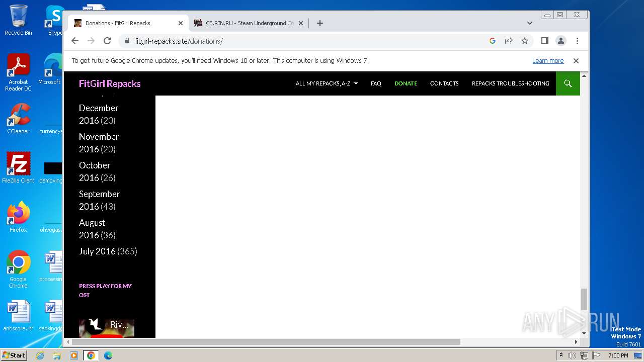Bookmark this tab with the star icon
The width and height of the screenshot is (644, 362).
[x=525, y=41]
